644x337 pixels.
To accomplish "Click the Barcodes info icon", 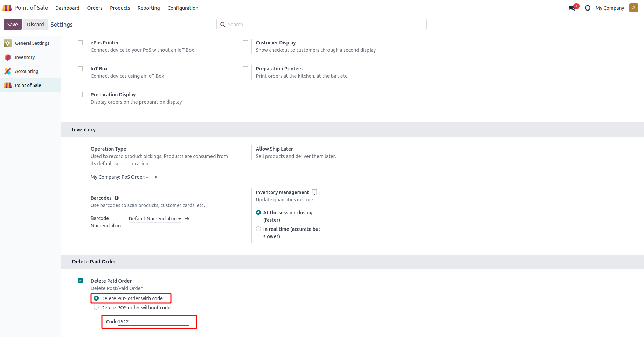I will (117, 198).
